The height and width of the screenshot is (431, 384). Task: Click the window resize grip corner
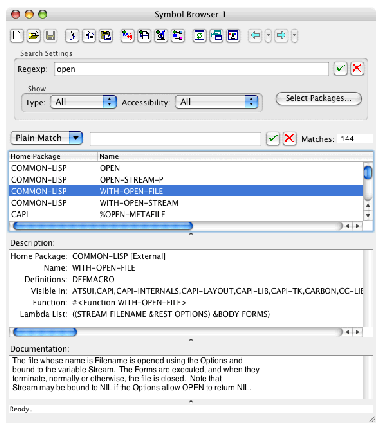(x=372, y=419)
